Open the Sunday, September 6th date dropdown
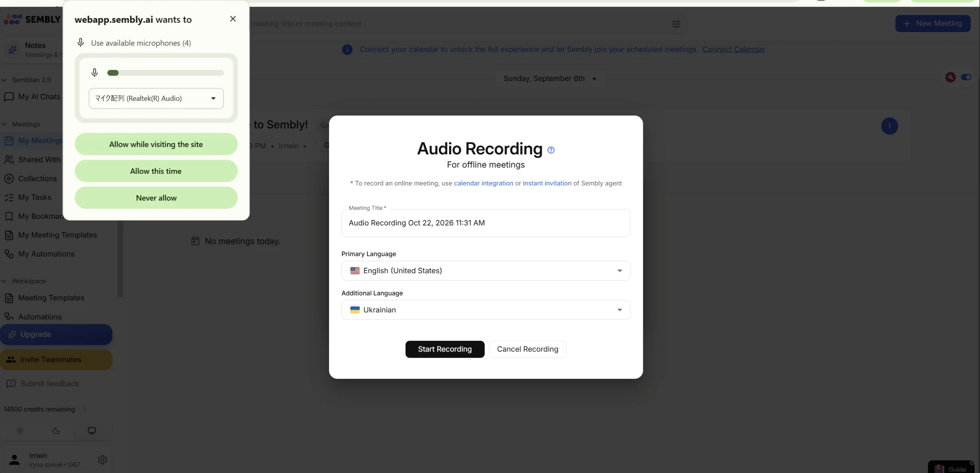The width and height of the screenshot is (980, 473). [x=550, y=79]
